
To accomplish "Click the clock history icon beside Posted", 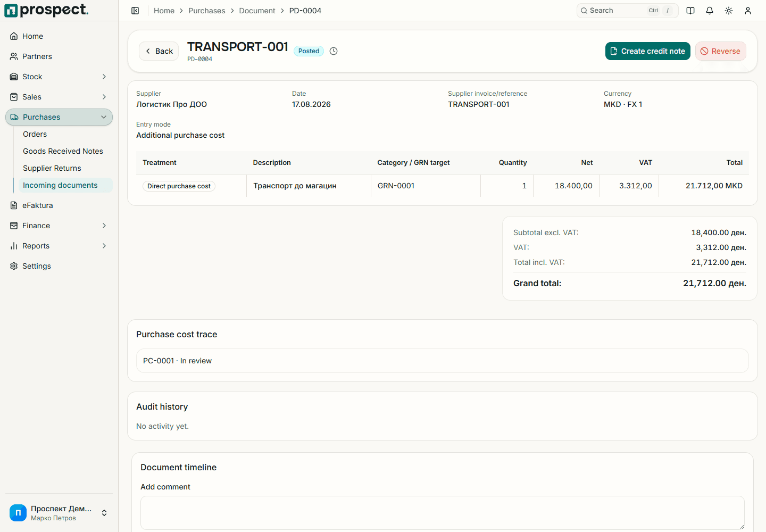I will click(x=334, y=51).
